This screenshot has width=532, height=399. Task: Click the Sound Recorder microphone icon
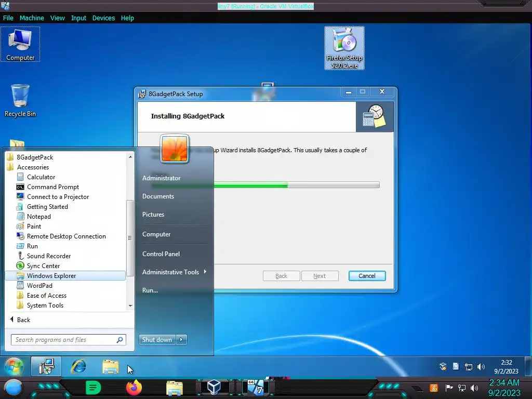click(x=20, y=256)
